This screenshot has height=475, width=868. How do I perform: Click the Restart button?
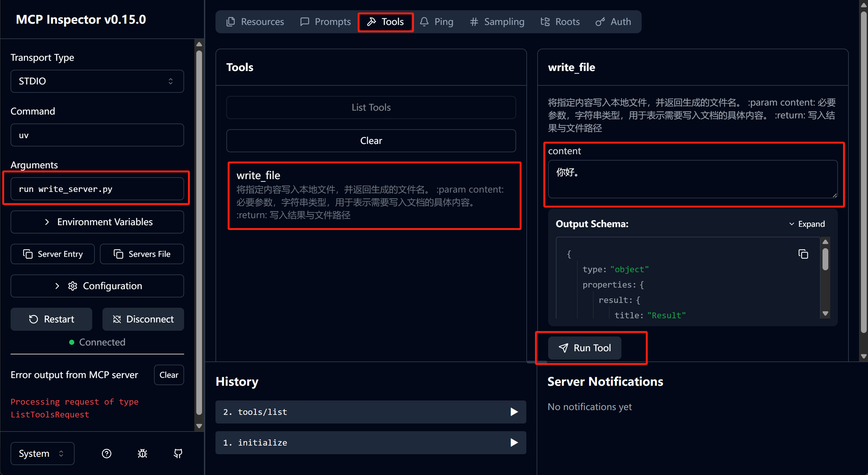(51, 319)
